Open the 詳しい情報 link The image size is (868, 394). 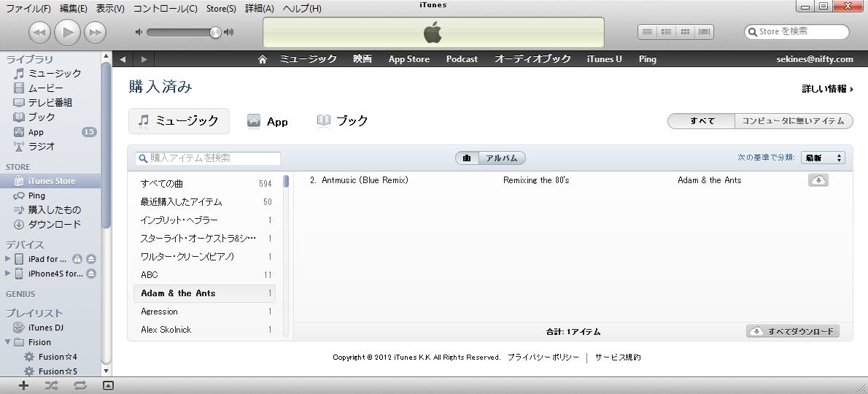[827, 89]
